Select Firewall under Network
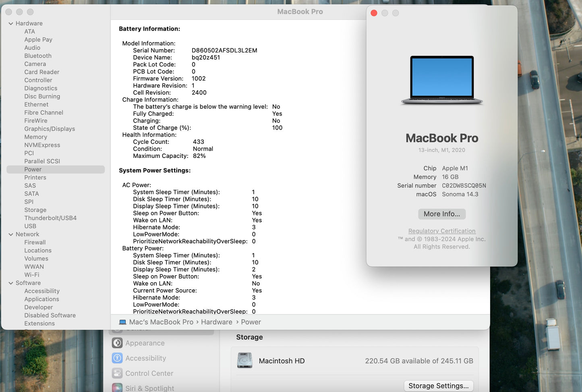Screen dimensions: 582x392 [35, 242]
